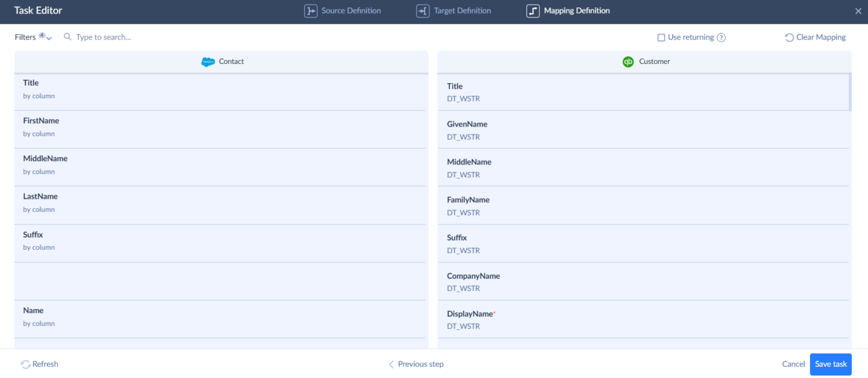Close the Task Editor dialog

click(x=858, y=11)
